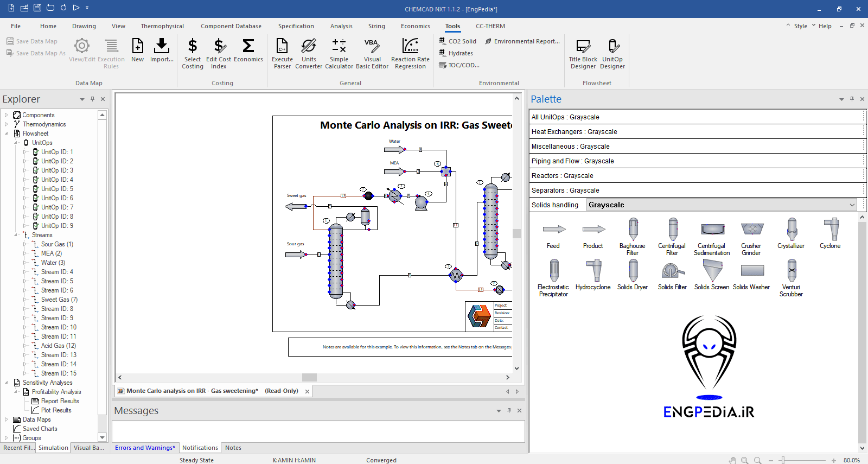Click the flowsheet horizontal scrollbar thumb
The image size is (868, 464).
[309, 377]
